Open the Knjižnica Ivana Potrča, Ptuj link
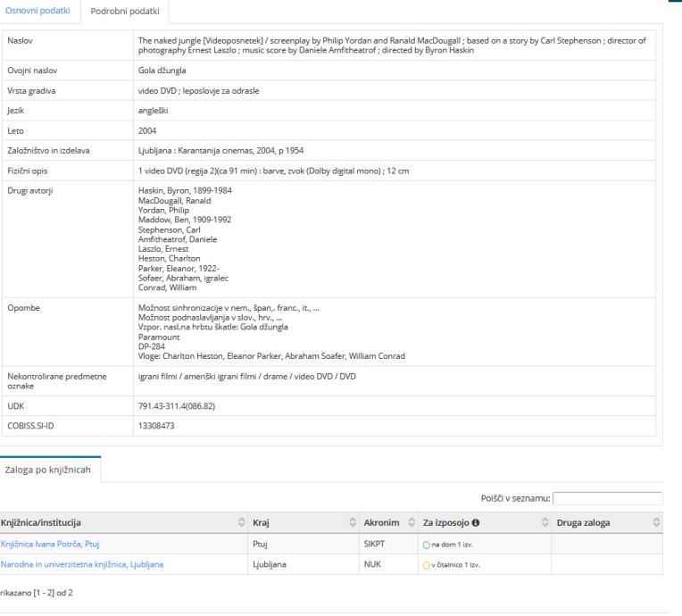 50,545
